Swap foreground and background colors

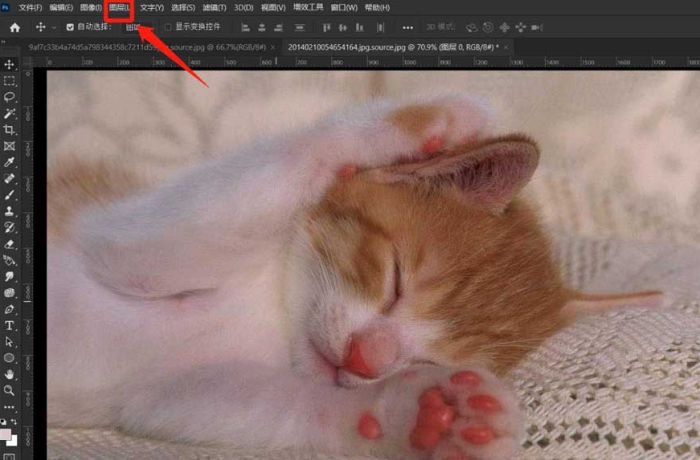(x=15, y=422)
